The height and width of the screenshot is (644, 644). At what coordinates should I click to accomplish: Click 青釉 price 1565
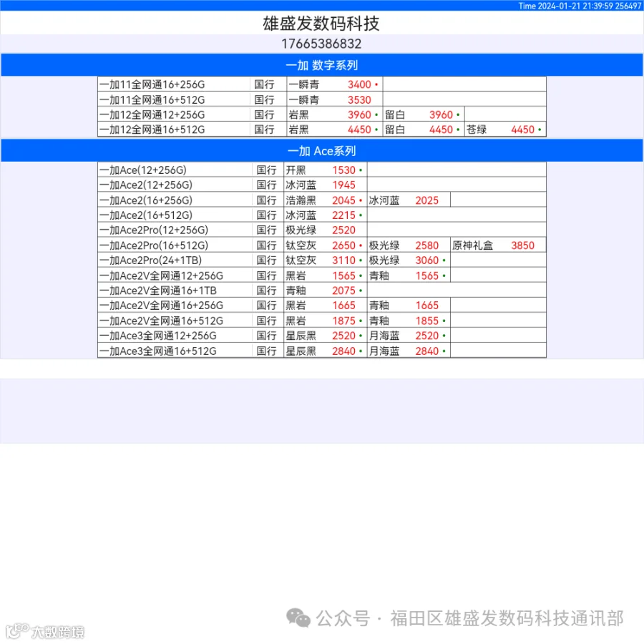(426, 275)
